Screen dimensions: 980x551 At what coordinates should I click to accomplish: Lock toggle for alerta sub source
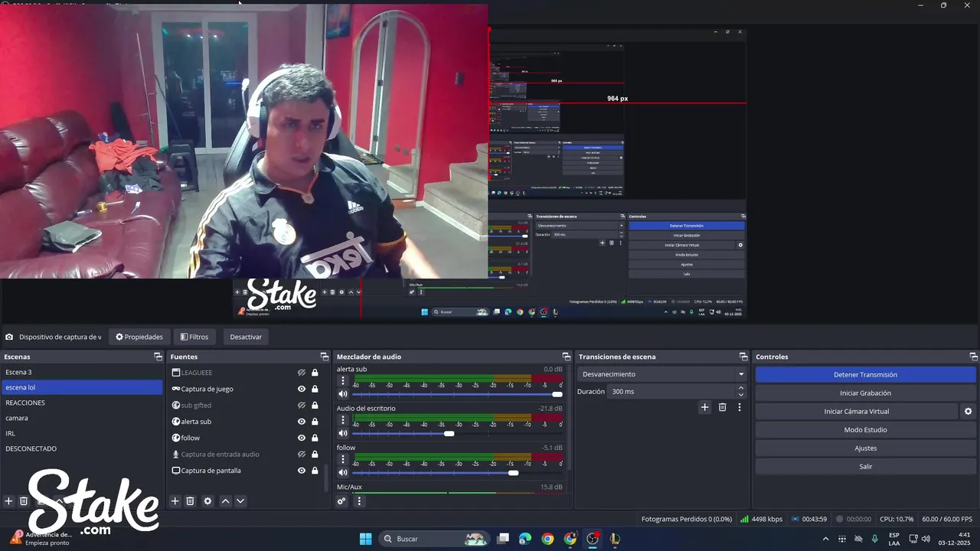tap(315, 422)
